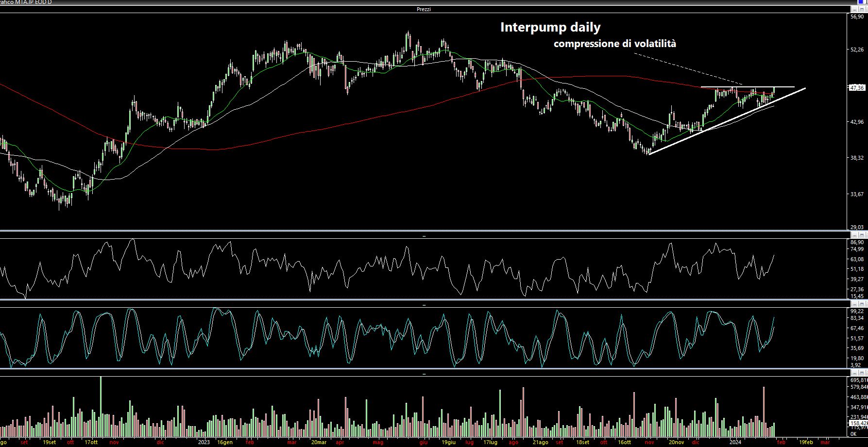Click the mag month label on time axis
The width and height of the screenshot is (868, 447).
[x=378, y=442]
